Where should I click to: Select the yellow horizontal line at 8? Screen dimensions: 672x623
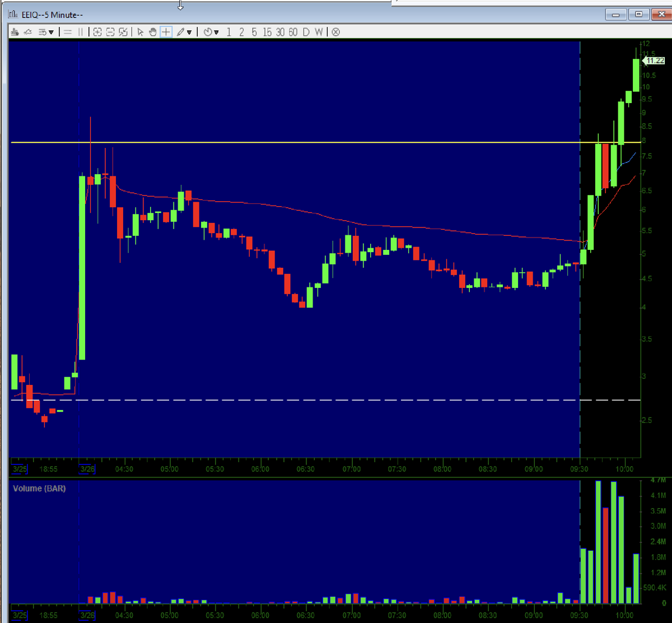325,142
